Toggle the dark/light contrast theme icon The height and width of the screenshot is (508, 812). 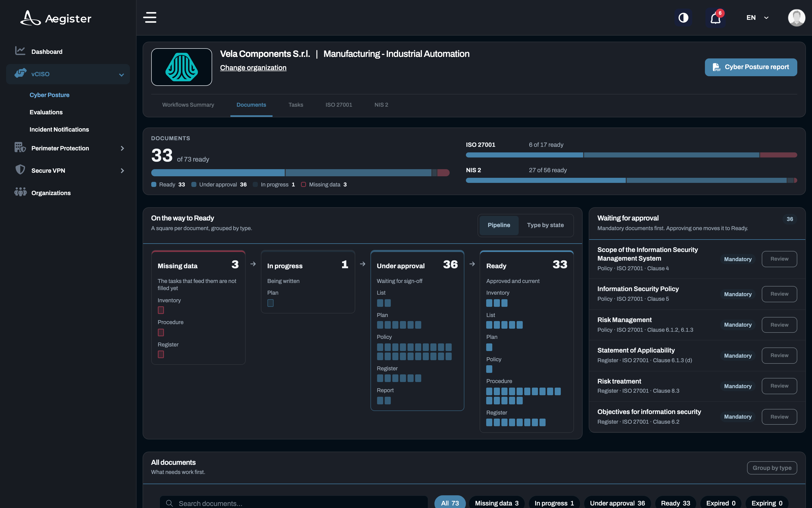(x=683, y=18)
